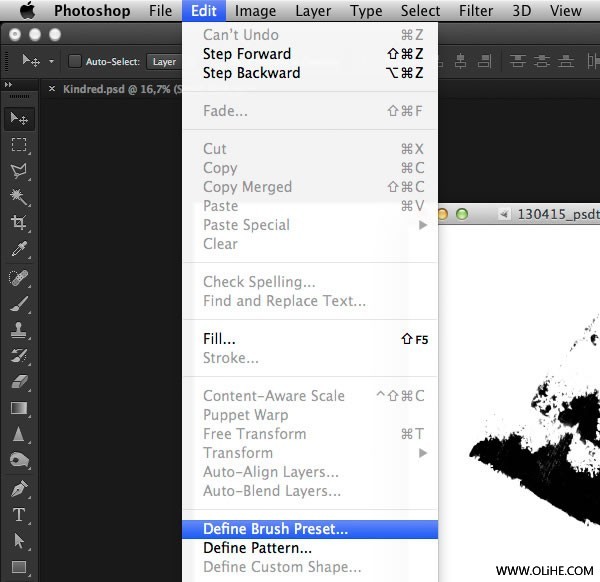Open the Type menu
Image resolution: width=600 pixels, height=582 pixels.
pos(366,11)
